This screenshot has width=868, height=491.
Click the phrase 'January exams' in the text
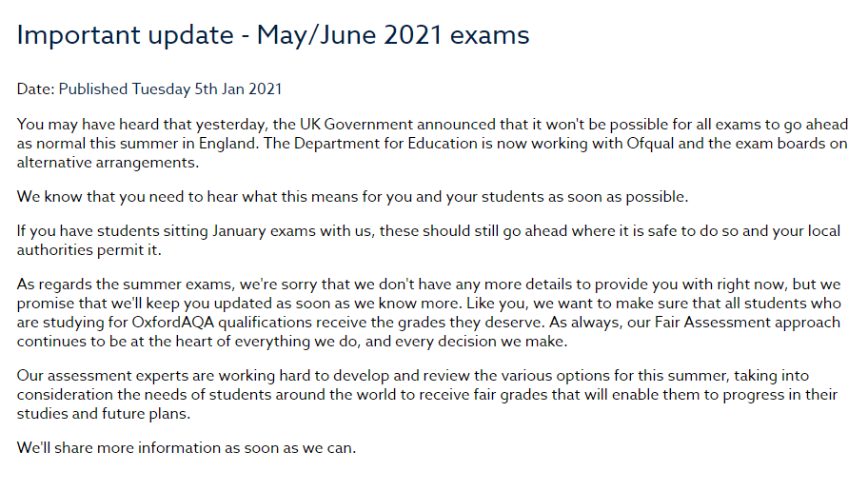click(240, 231)
